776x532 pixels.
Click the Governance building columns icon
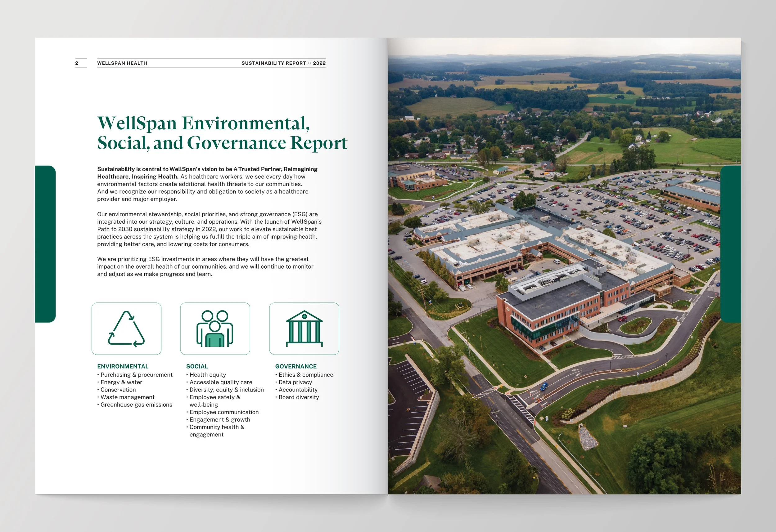[x=304, y=329]
